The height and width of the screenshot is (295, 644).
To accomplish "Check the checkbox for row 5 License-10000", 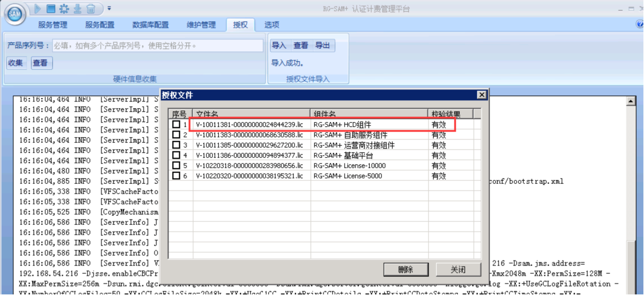I will coord(176,166).
